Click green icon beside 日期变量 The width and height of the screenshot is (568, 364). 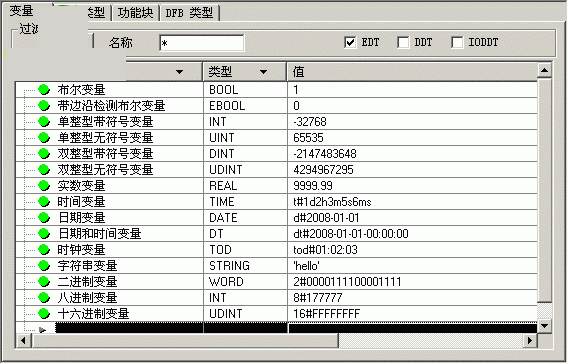coord(44,217)
